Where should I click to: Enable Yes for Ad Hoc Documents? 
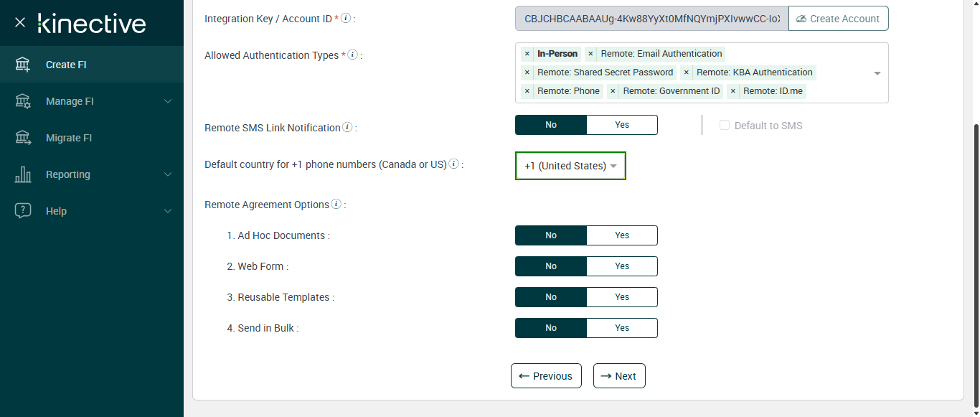(621, 235)
